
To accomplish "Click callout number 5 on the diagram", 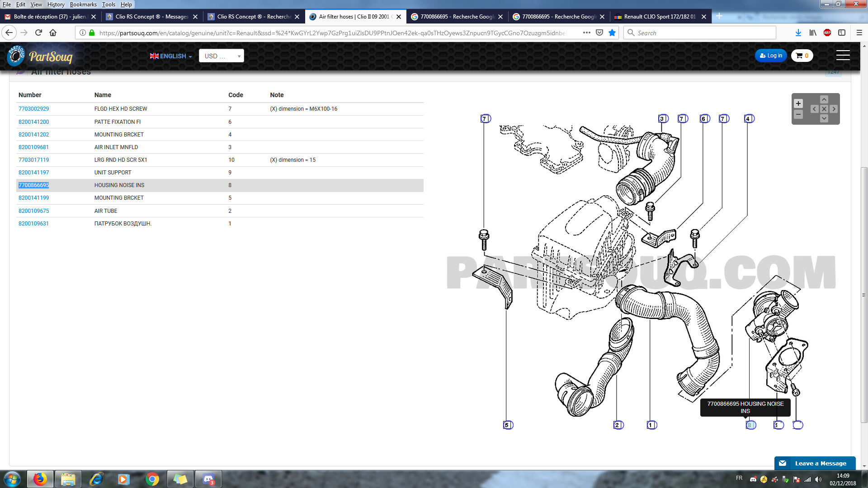I will (508, 425).
